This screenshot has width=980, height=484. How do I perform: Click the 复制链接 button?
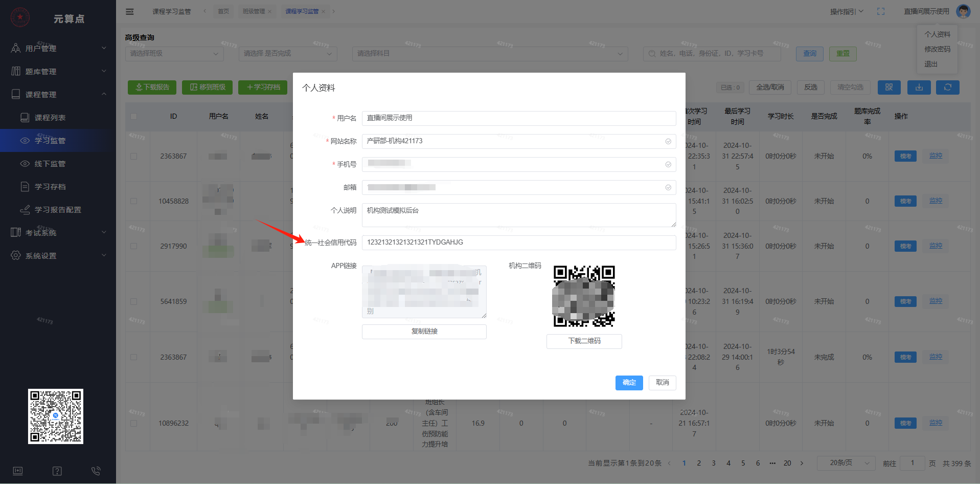click(x=424, y=332)
